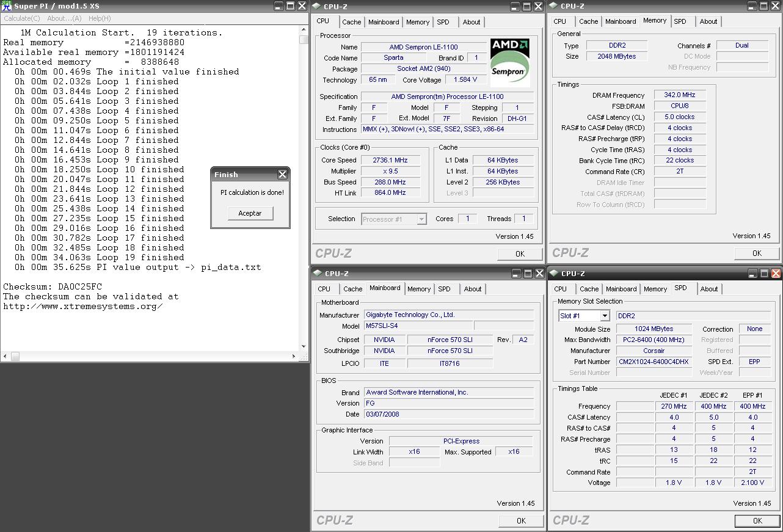
Task: Click the DRAM Frequency 342.0 MHz value
Action: pyautogui.click(x=680, y=95)
